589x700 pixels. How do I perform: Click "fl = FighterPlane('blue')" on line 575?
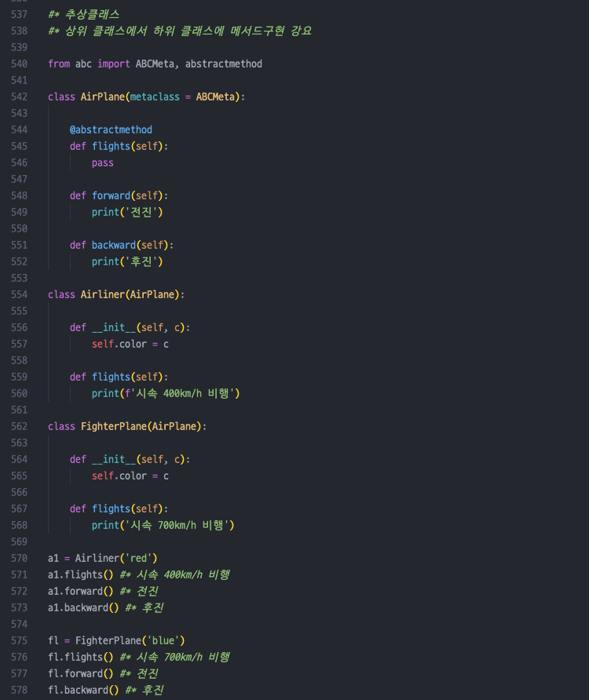point(116,641)
